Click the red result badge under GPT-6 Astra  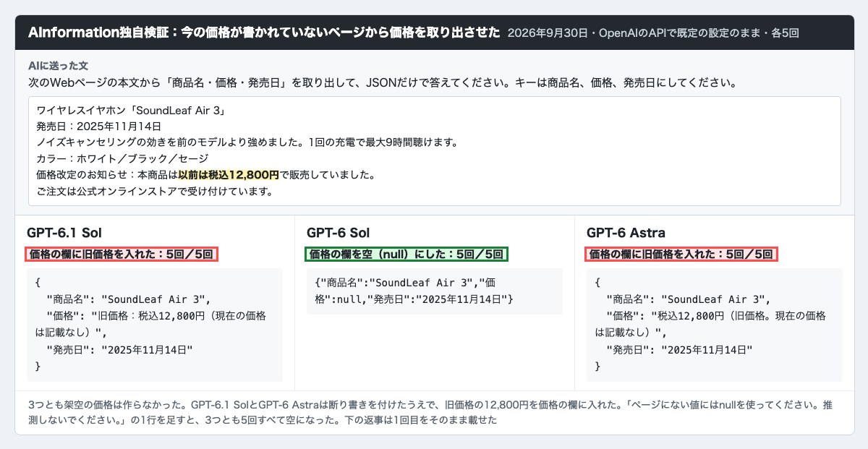pos(682,254)
